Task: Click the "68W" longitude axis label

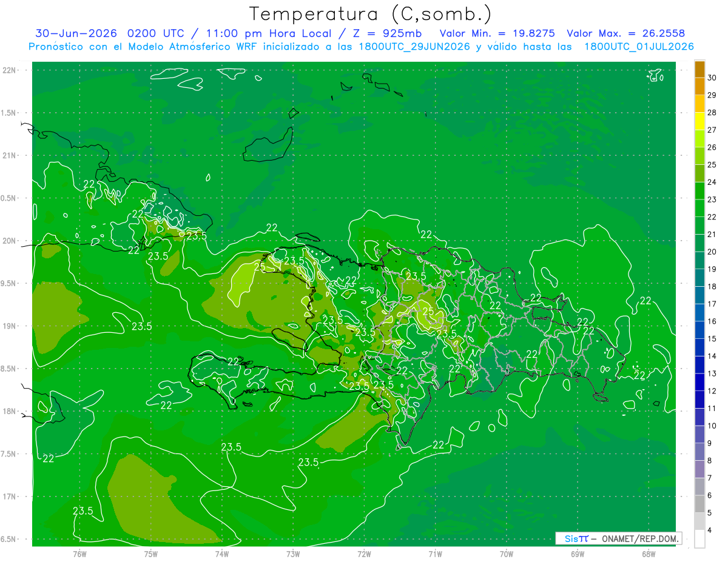Action: (649, 554)
